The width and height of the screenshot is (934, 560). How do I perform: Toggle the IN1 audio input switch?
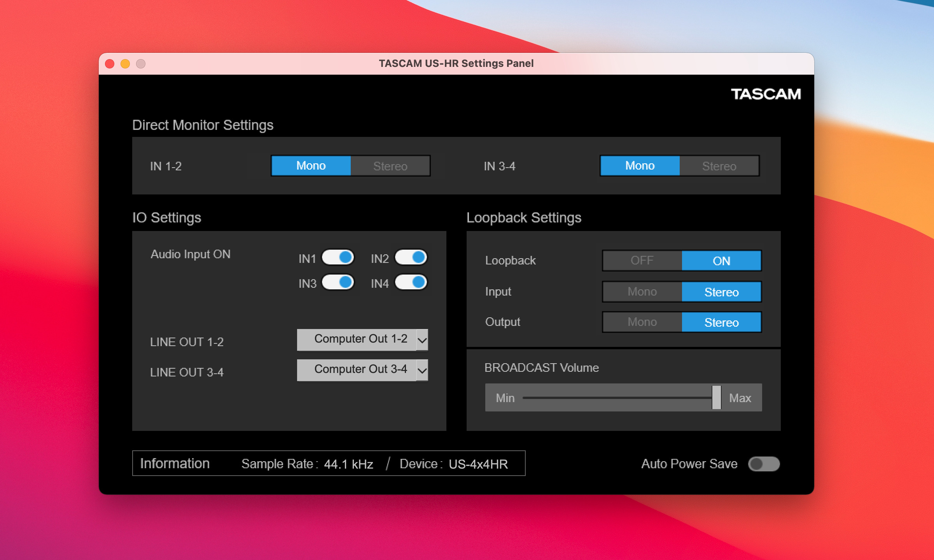pyautogui.click(x=338, y=257)
